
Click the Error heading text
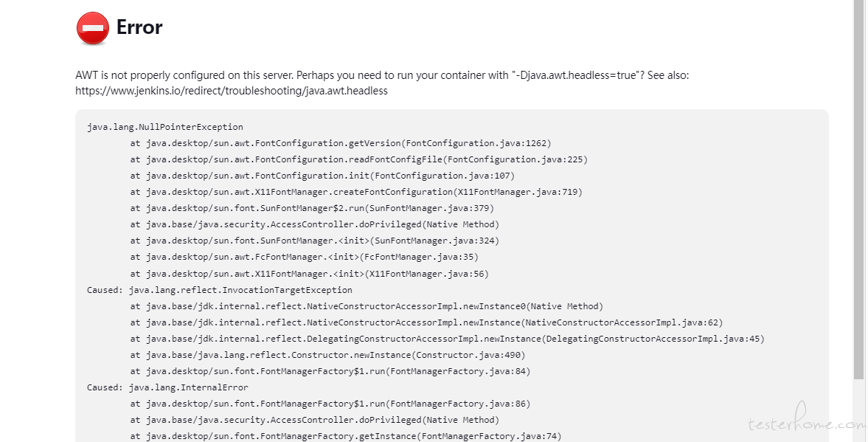coord(139,27)
